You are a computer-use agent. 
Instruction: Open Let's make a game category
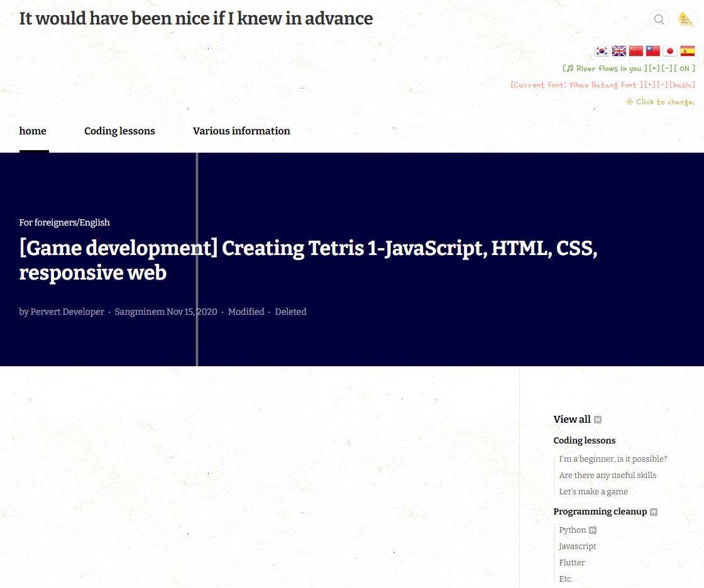click(x=593, y=491)
